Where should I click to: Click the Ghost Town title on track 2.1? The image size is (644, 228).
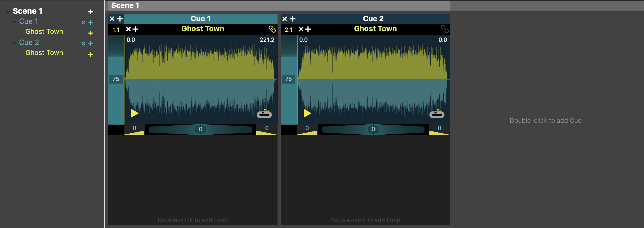click(x=375, y=29)
